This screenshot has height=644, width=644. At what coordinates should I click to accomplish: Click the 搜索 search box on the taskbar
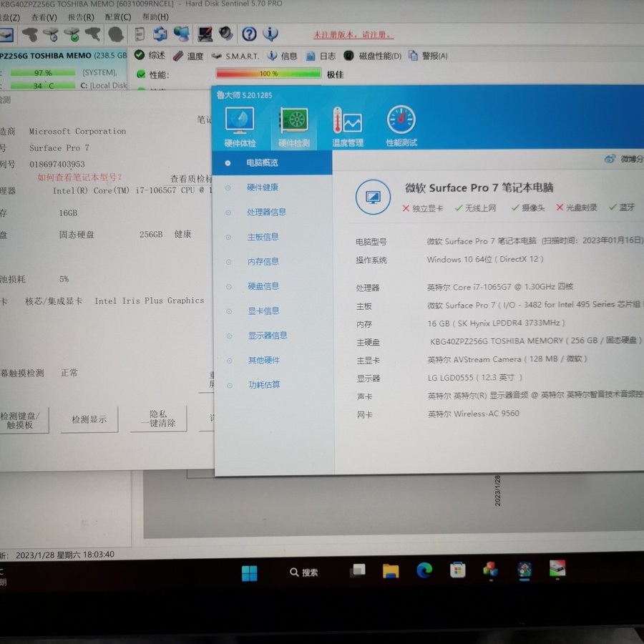pyautogui.click(x=304, y=572)
